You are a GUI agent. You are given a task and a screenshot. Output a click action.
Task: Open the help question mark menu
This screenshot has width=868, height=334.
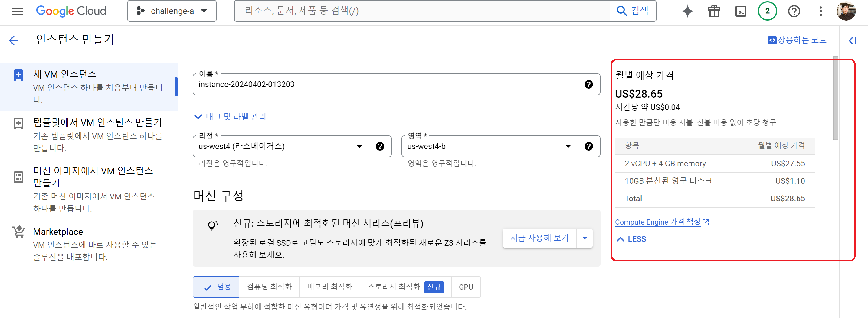tap(794, 11)
